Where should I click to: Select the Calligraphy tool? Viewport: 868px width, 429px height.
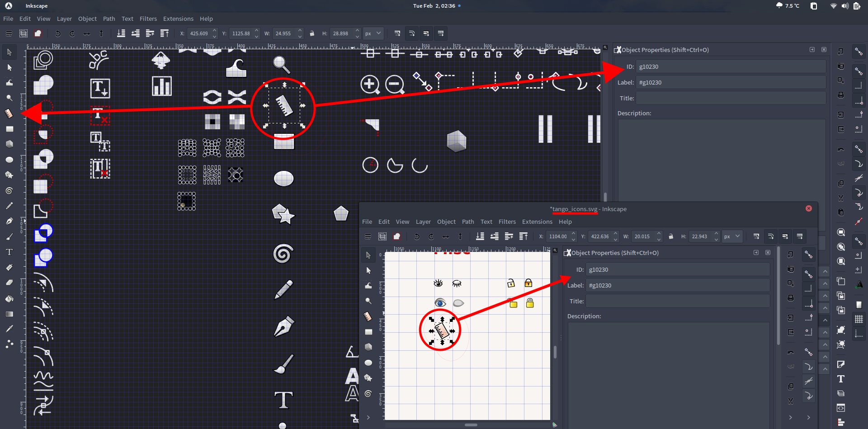click(x=9, y=236)
